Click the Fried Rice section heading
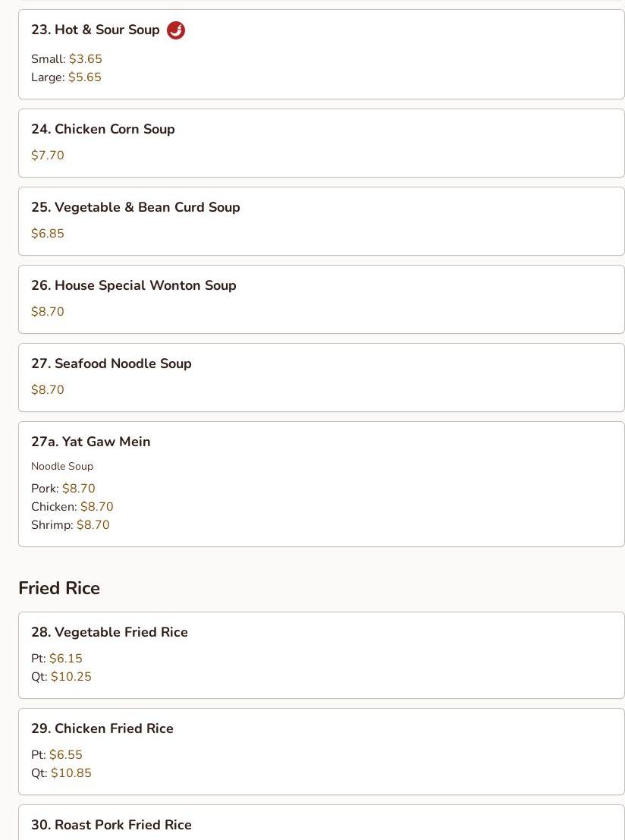The height and width of the screenshot is (840, 625). click(x=59, y=588)
